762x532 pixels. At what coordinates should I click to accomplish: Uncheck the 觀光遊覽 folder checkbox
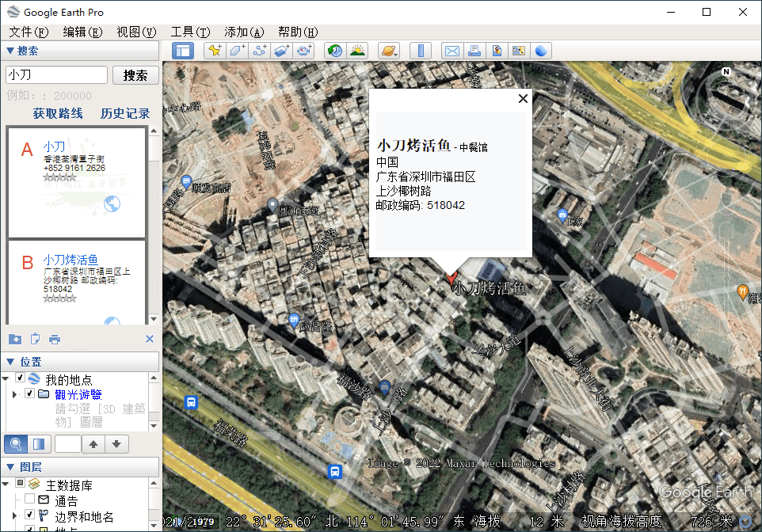(x=29, y=393)
